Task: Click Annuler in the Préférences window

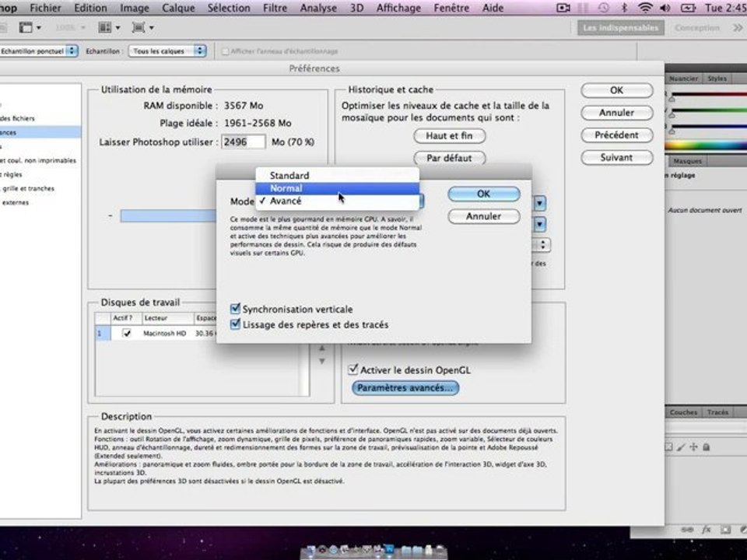Action: [x=616, y=113]
